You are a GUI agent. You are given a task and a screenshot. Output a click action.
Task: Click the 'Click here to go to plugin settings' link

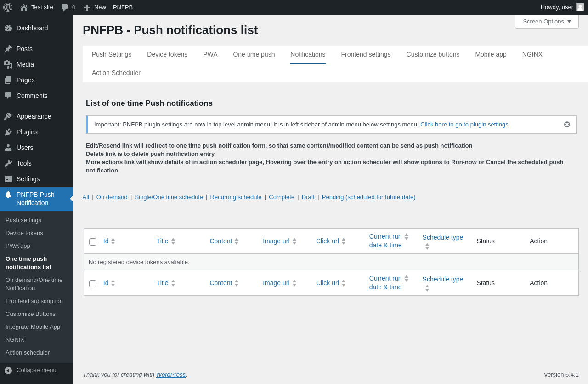tap(465, 125)
